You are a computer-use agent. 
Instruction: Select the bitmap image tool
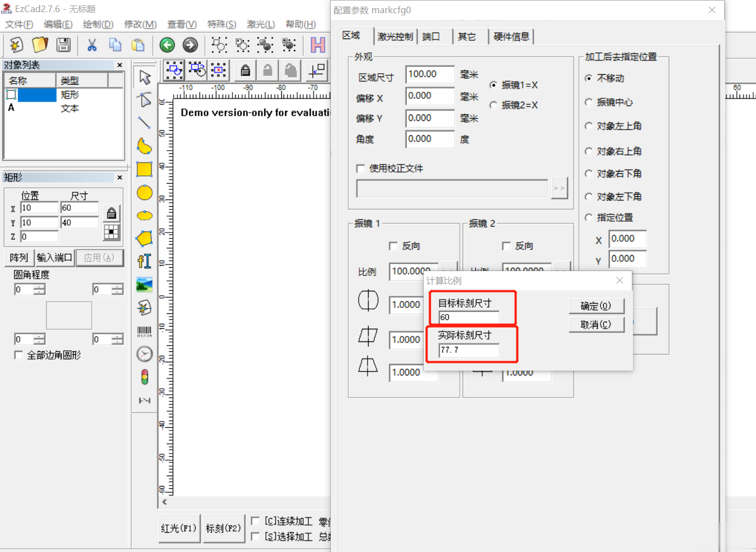click(x=144, y=285)
